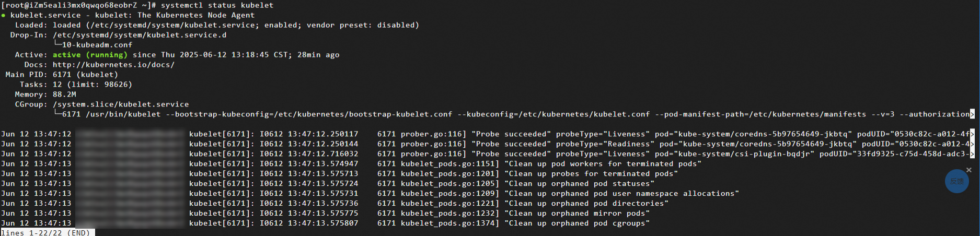Click the truncation arrow ending the CGroup command line

[x=972, y=114]
